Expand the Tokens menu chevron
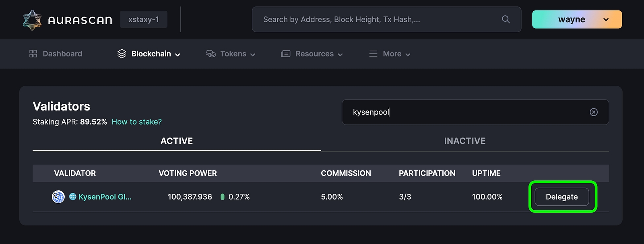644x244 pixels. [x=253, y=54]
